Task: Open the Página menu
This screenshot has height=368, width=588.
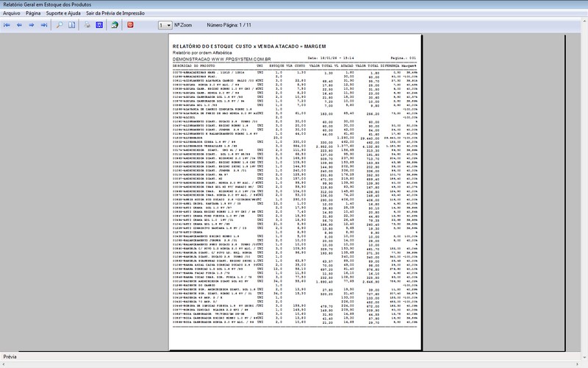Action: [33, 13]
